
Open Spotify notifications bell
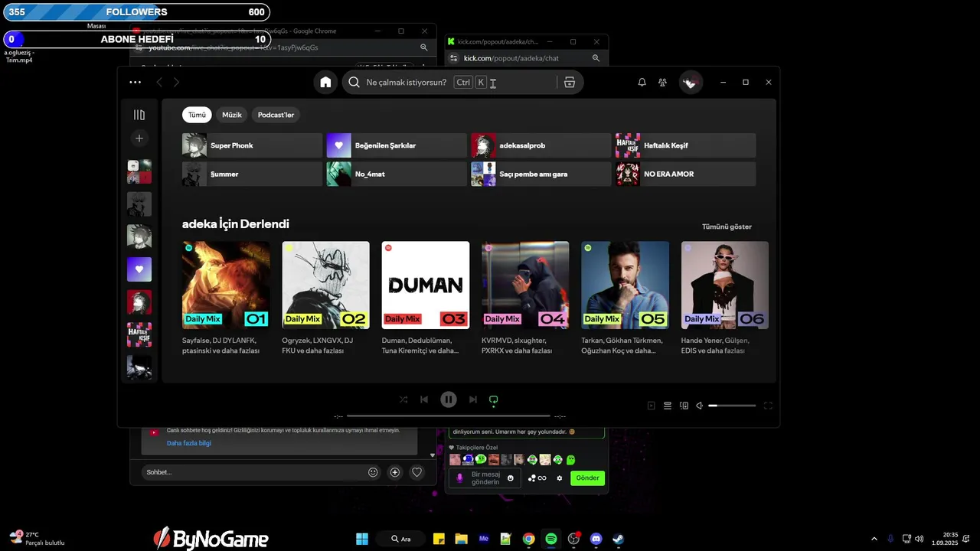point(642,83)
